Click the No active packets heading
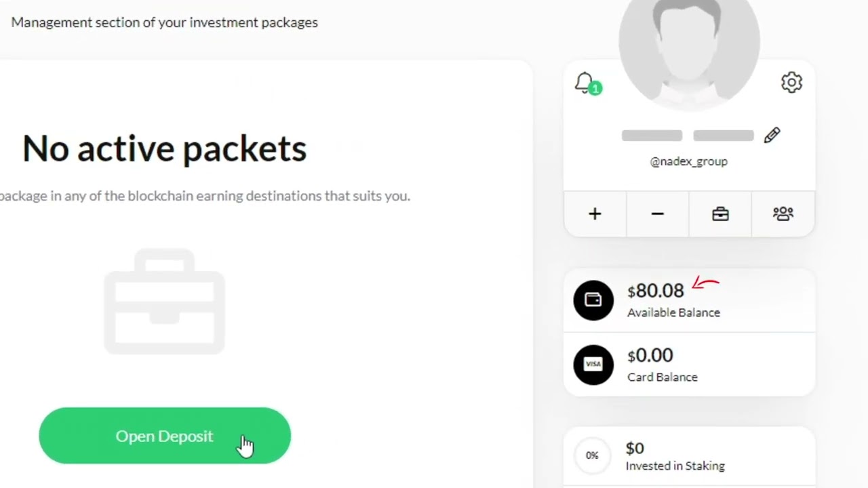 [164, 148]
